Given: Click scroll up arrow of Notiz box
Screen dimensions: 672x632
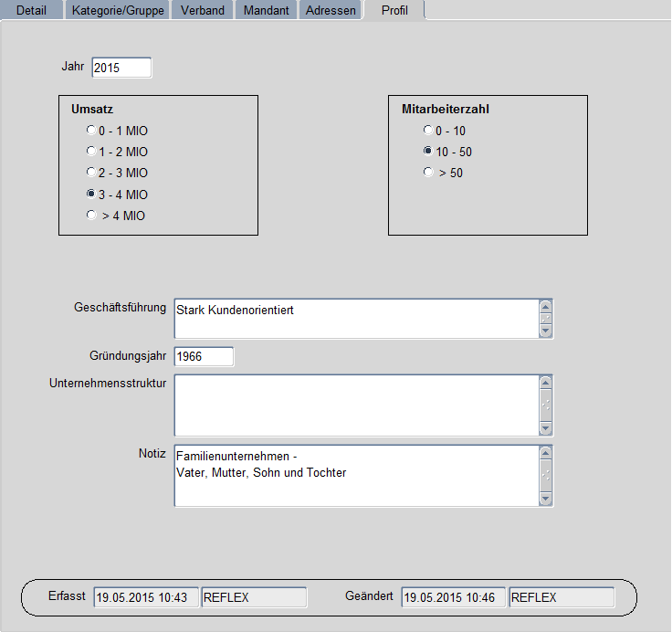Looking at the screenshot, I should 546,452.
